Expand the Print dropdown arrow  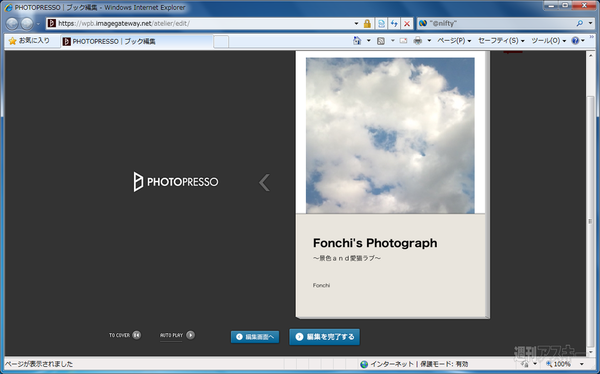(429, 41)
